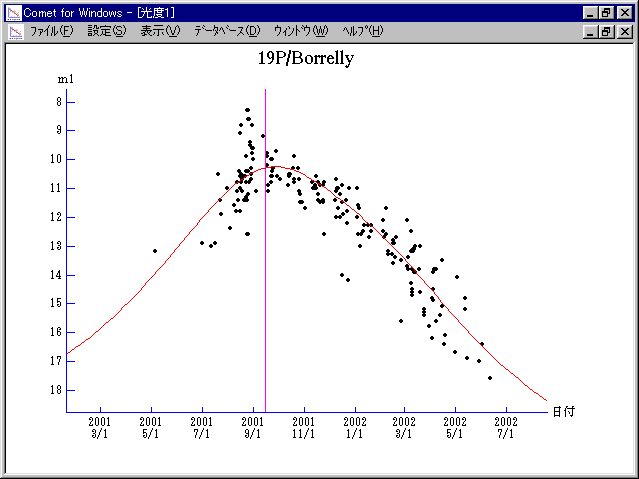Open the データベース(D) menu

(226, 31)
